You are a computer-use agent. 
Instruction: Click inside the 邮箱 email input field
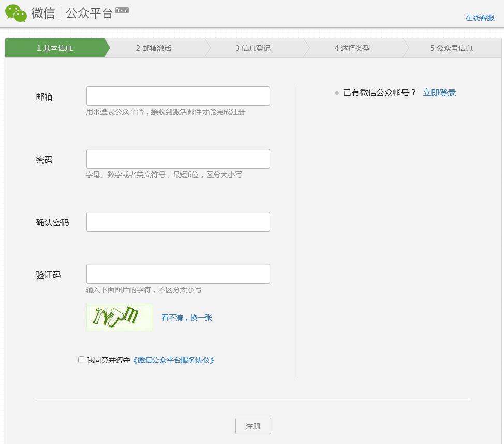[178, 95]
